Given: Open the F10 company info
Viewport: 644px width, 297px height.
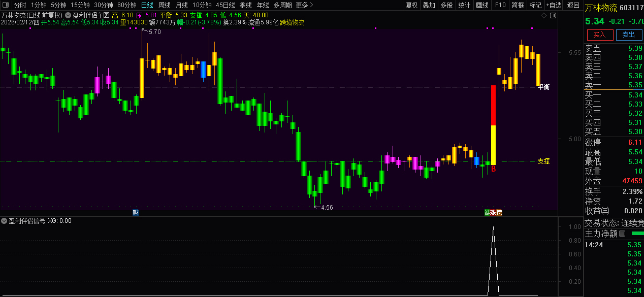Looking at the screenshot, I should (x=500, y=5).
